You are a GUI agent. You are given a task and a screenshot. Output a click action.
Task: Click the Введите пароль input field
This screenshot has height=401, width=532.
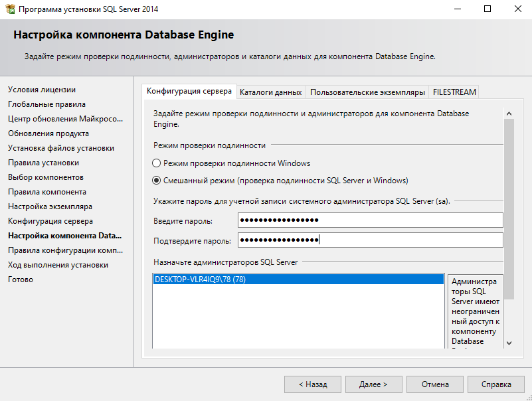(370, 220)
